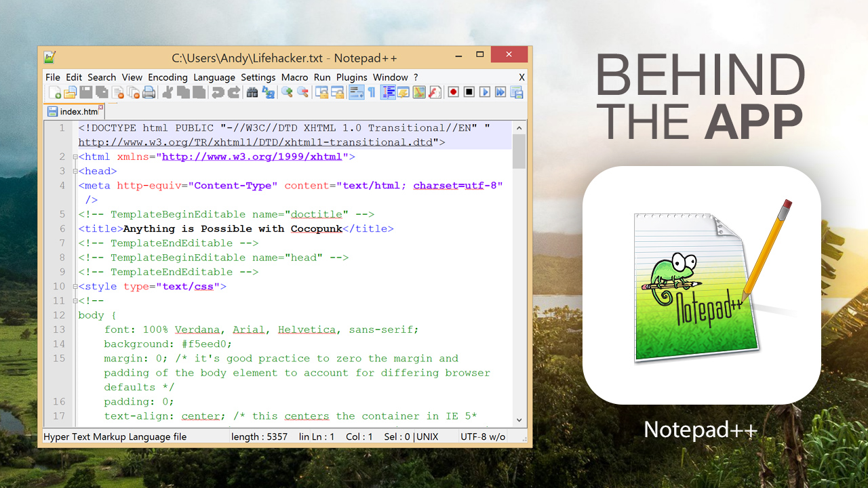Click the Copy toolbar icon
Viewport: 868px width, 488px height.
(183, 92)
